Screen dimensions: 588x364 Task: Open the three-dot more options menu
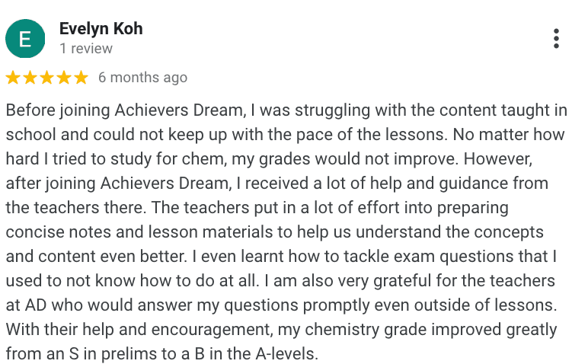coord(556,38)
